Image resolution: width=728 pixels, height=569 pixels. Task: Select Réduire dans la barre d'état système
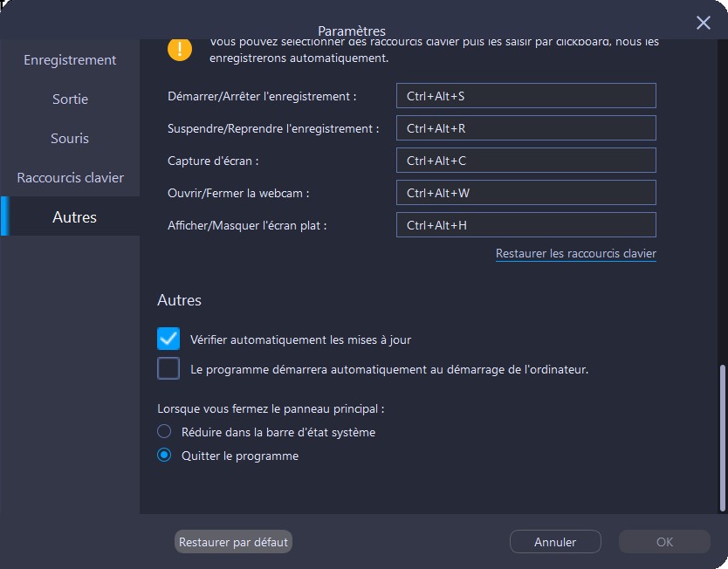(x=164, y=431)
